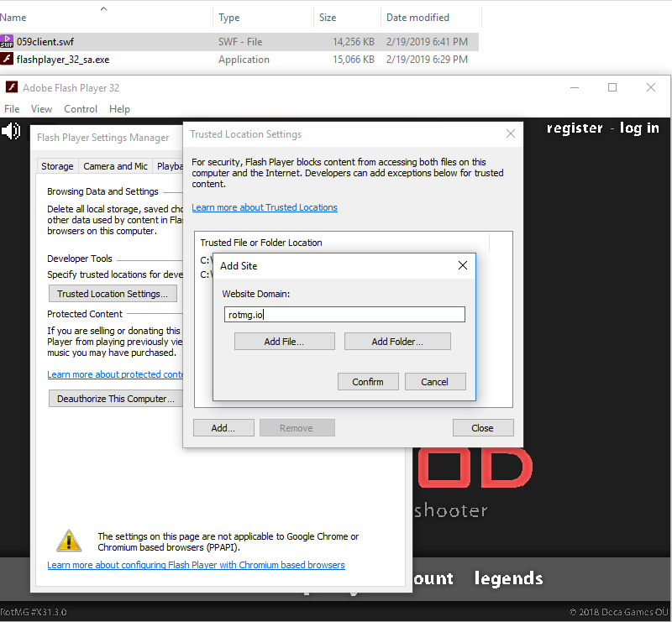Click the legends button in the game
The height and width of the screenshot is (622, 672).
pos(509,578)
